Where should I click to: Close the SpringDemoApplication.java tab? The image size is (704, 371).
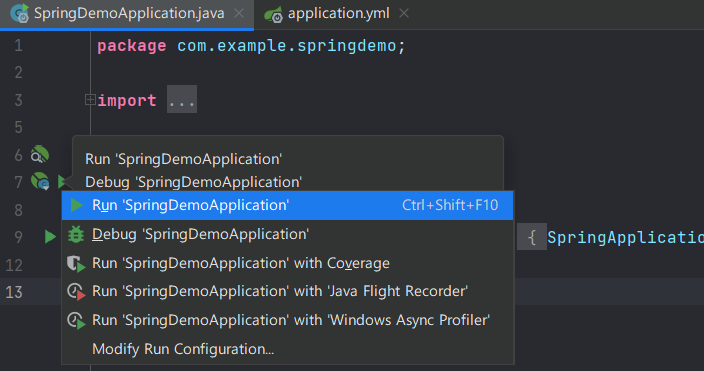[x=239, y=13]
